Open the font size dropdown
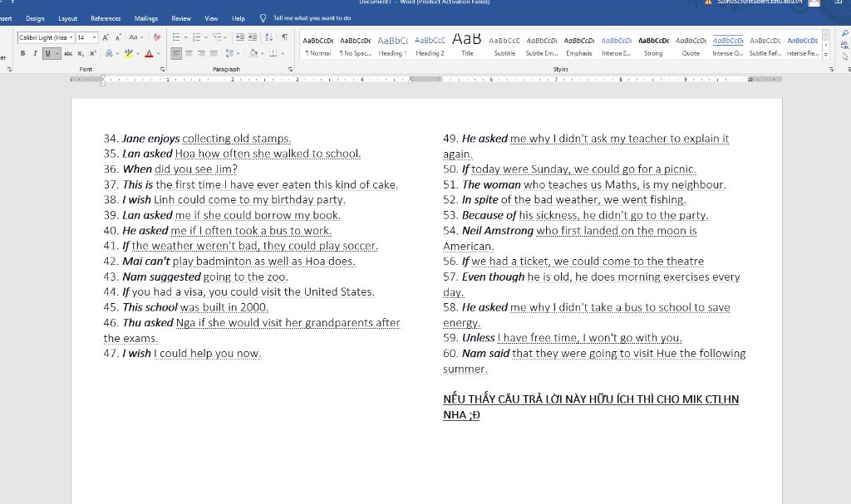Viewport: 851px width, 504px height. (x=95, y=37)
